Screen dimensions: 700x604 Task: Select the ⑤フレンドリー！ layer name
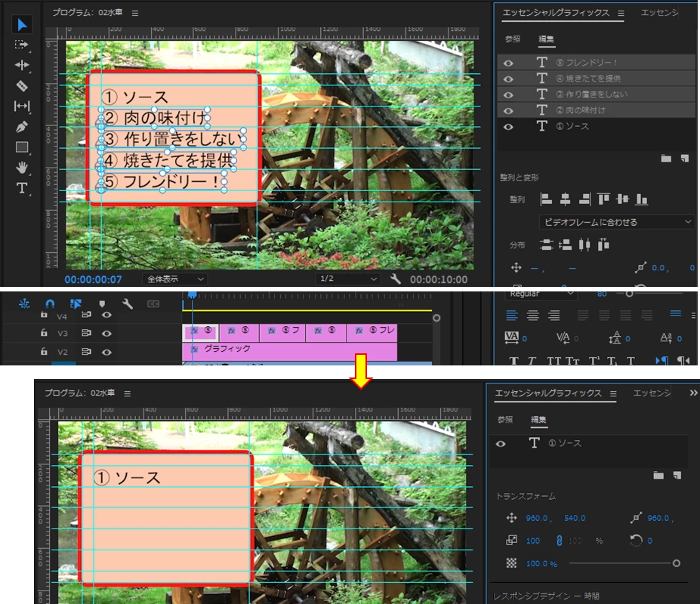pyautogui.click(x=586, y=63)
